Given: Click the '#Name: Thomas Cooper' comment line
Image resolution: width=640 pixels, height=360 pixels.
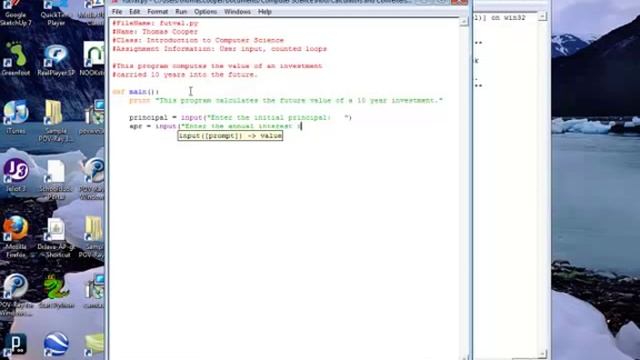Looking at the screenshot, I should click(x=155, y=32).
